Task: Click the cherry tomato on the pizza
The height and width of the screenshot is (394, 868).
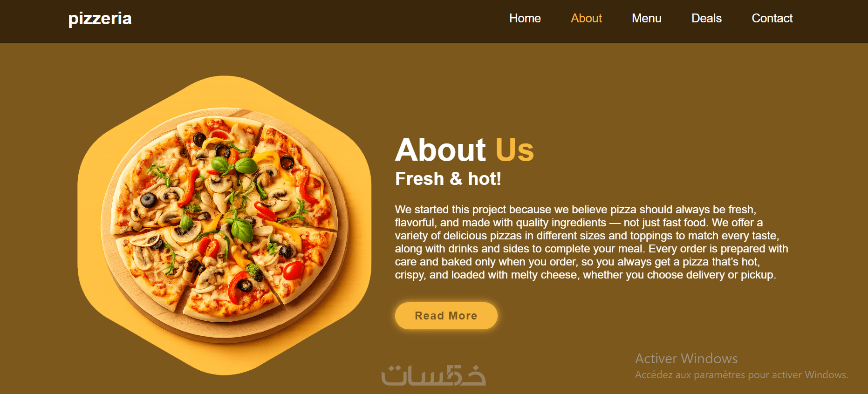Action: coord(294,271)
